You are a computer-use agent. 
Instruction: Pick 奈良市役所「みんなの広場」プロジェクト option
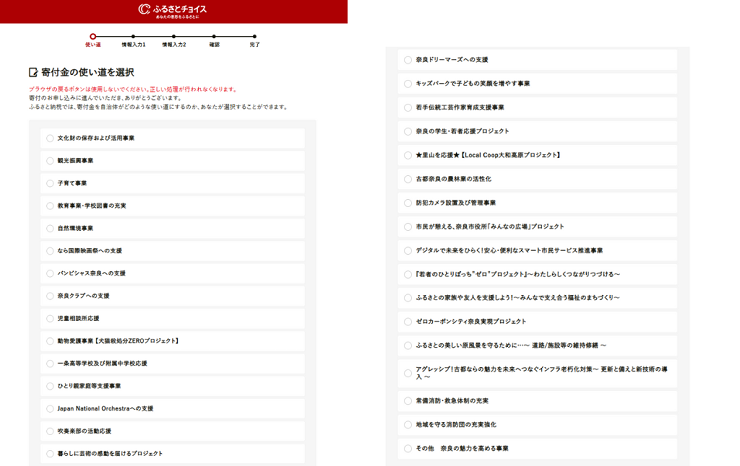pyautogui.click(x=408, y=227)
